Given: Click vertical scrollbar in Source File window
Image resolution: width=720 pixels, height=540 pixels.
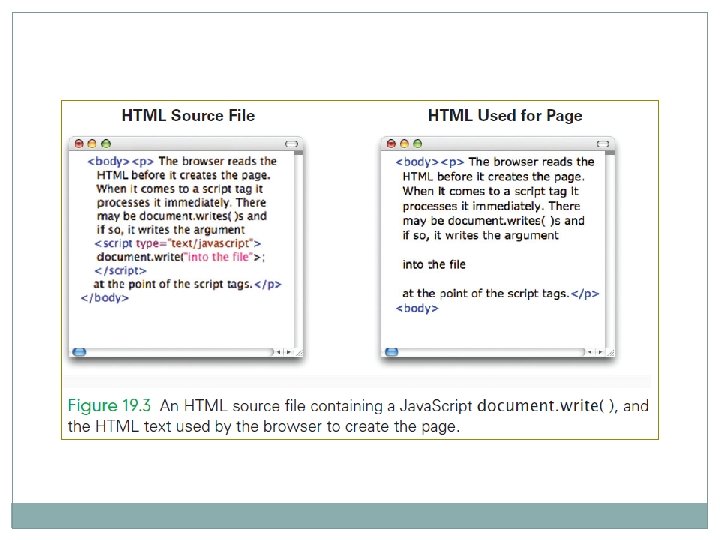Looking at the screenshot, I should coord(299,249).
